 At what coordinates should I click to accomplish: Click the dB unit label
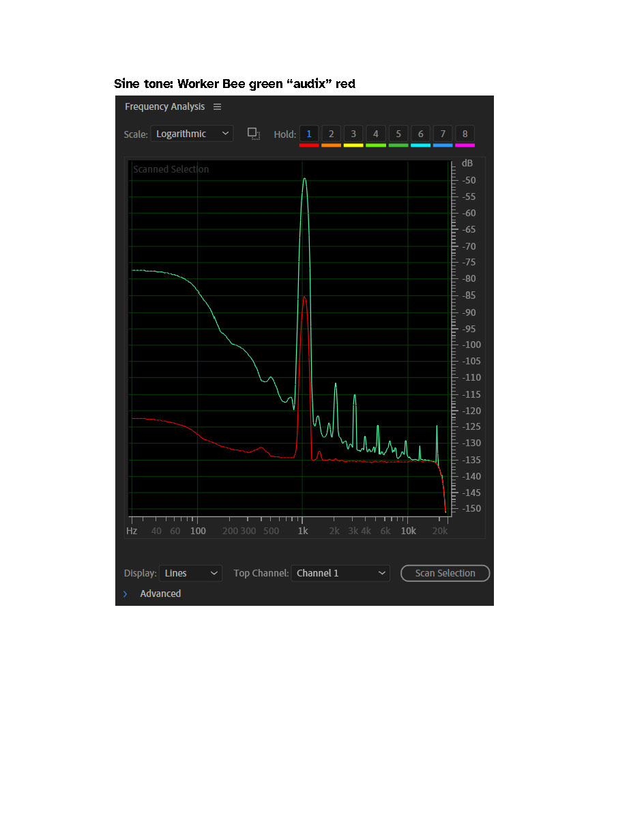tap(467, 164)
